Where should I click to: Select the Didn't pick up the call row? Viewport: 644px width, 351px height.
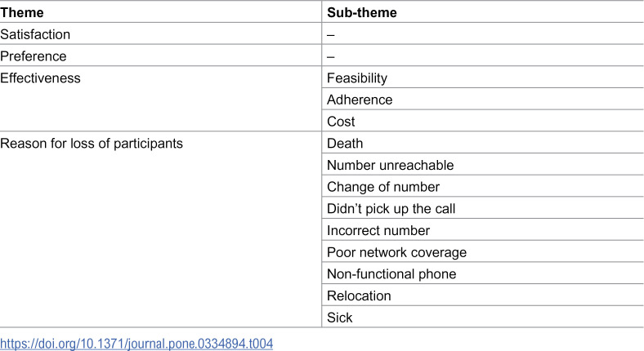point(482,208)
